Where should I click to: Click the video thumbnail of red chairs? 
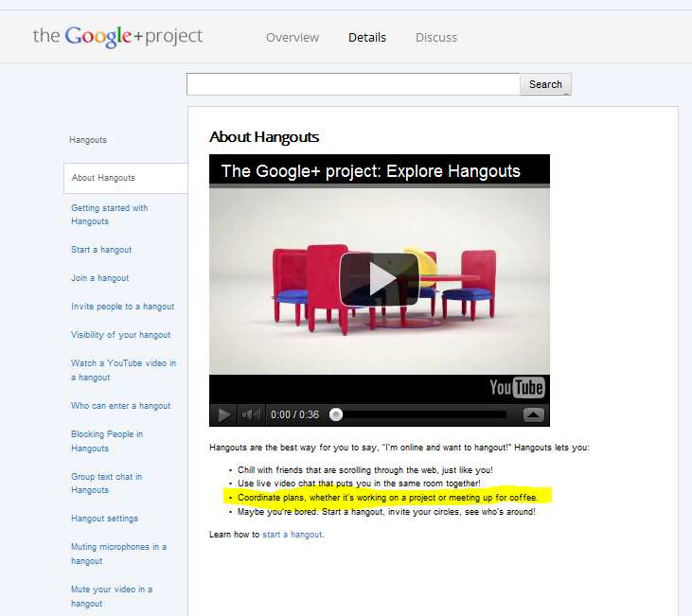point(379,281)
